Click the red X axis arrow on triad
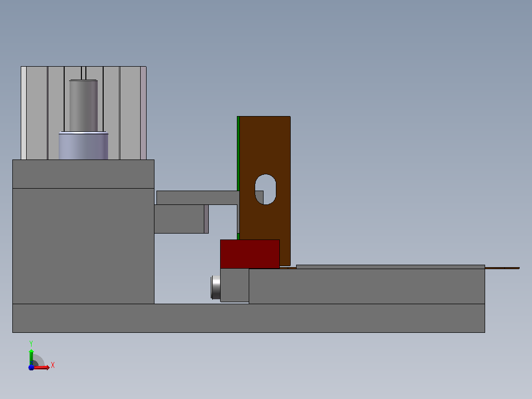This screenshot has width=532, height=399. pyautogui.click(x=42, y=367)
